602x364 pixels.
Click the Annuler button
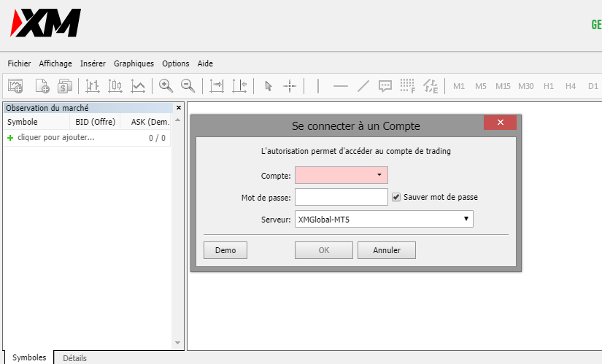(x=387, y=250)
